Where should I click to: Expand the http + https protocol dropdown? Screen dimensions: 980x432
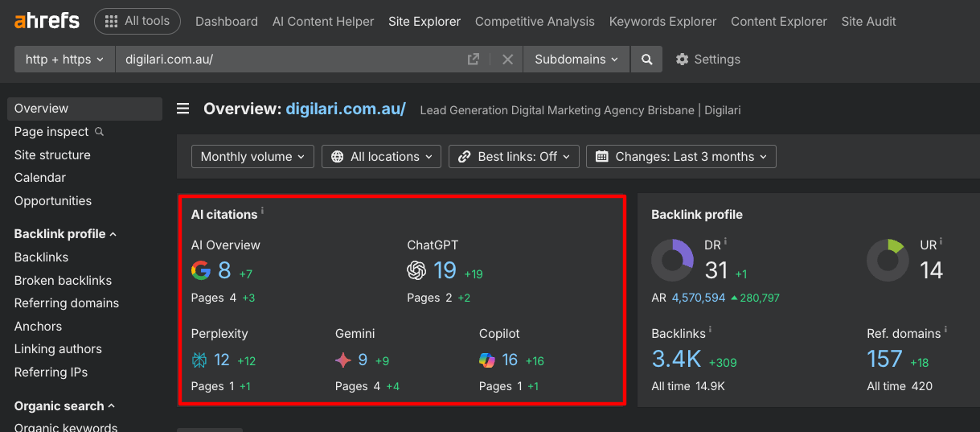(x=64, y=59)
